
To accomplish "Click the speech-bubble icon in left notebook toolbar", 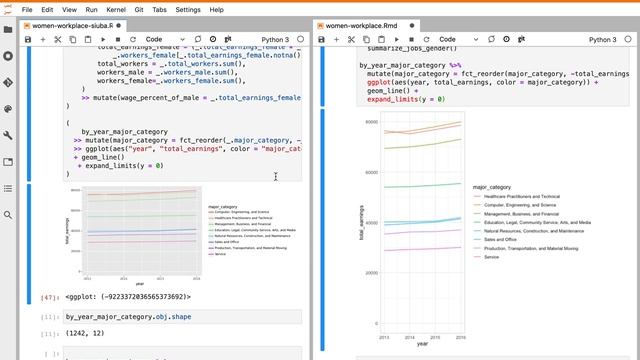I will pos(198,39).
